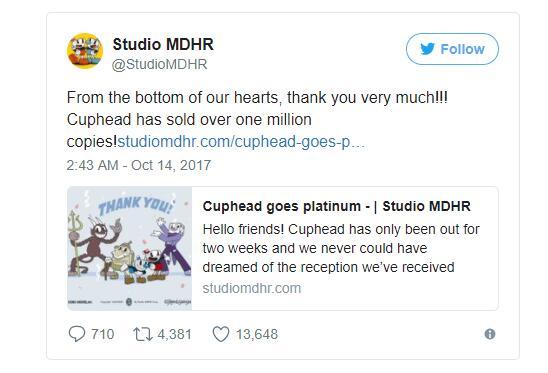The image size is (548, 373).
Task: Click the tweet info icon
Action: pyautogui.click(x=490, y=334)
